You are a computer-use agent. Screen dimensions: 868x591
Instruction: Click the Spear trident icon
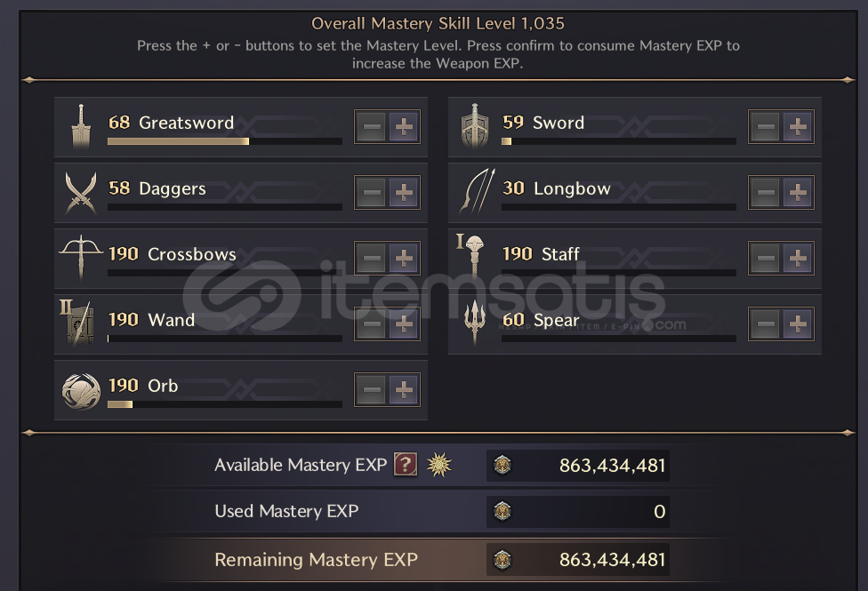coord(475,324)
